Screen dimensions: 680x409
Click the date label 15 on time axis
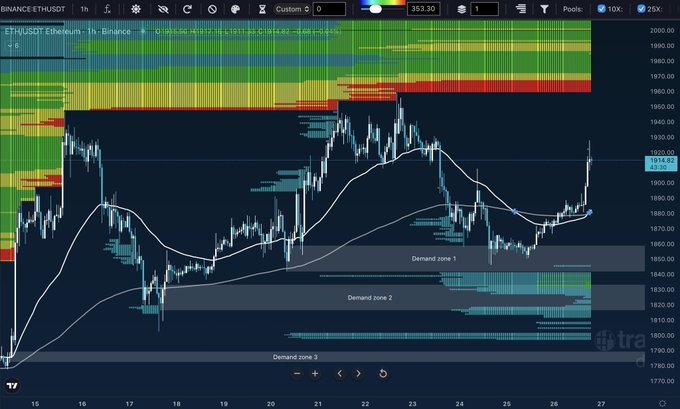(35, 404)
